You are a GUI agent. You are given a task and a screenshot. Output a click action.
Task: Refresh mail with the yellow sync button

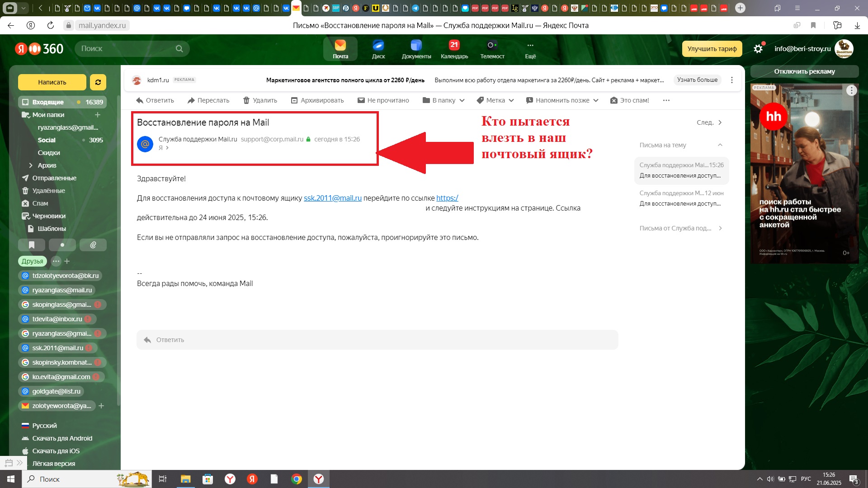point(98,82)
